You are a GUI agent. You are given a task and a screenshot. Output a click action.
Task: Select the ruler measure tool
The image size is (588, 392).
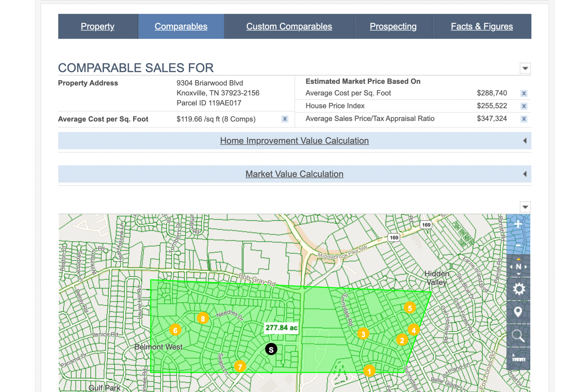pyautogui.click(x=518, y=358)
